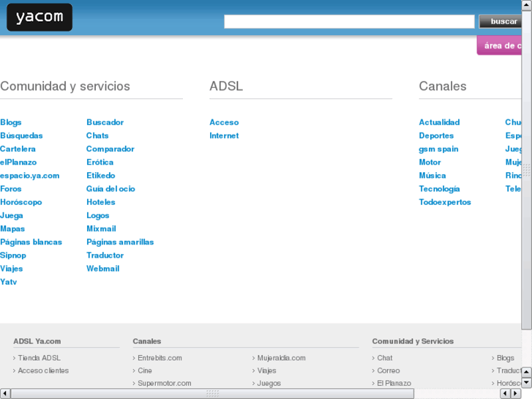
Task: Open the gray Viajes footer link
Action: coord(266,370)
